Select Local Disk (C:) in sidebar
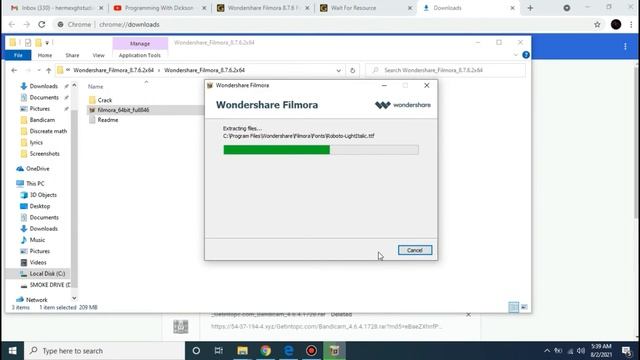The width and height of the screenshot is (640, 360). (x=47, y=273)
